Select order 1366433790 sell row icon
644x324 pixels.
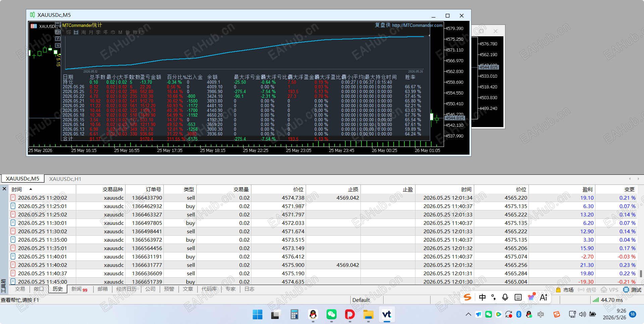13,198
